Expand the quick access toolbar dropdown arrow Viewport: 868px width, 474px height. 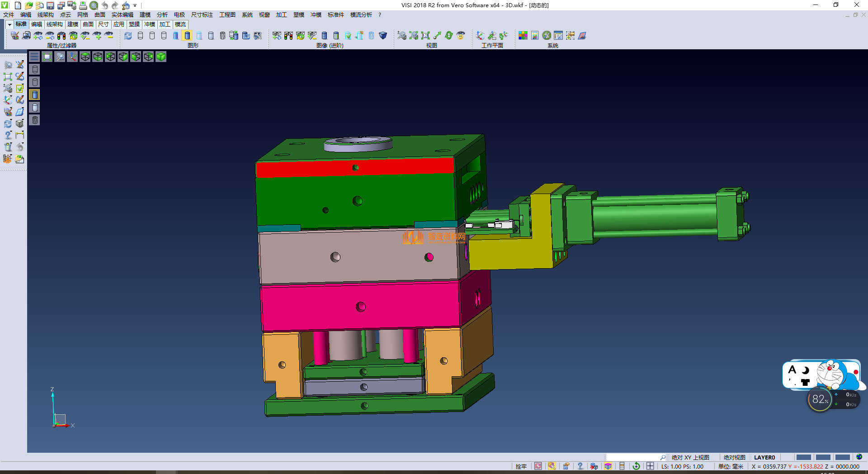[135, 5]
